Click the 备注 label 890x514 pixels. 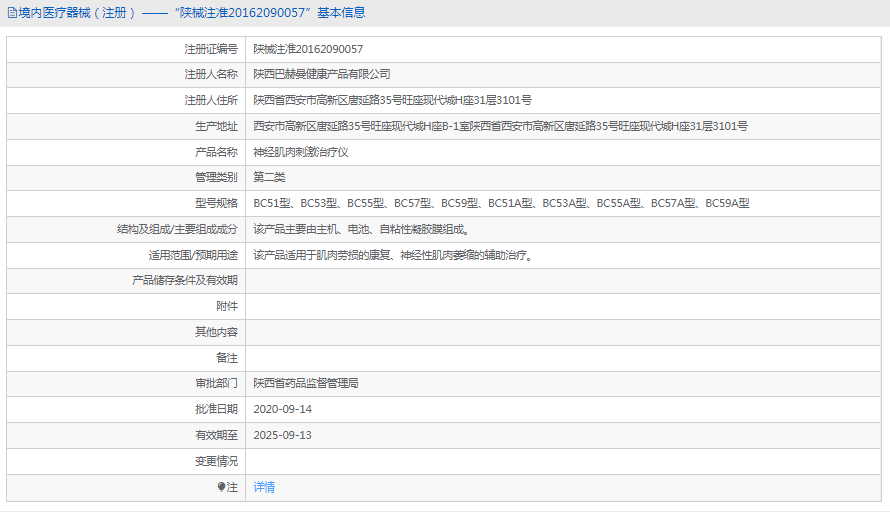pos(227,358)
